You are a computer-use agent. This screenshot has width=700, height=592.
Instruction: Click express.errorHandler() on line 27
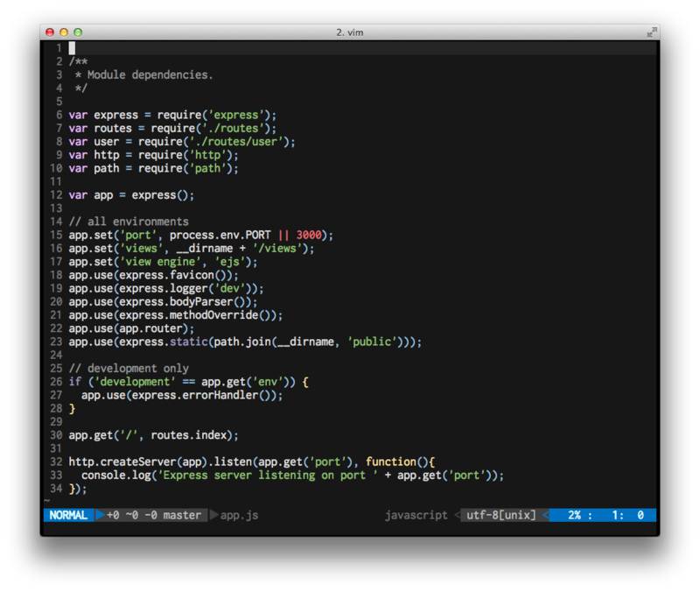click(x=201, y=396)
